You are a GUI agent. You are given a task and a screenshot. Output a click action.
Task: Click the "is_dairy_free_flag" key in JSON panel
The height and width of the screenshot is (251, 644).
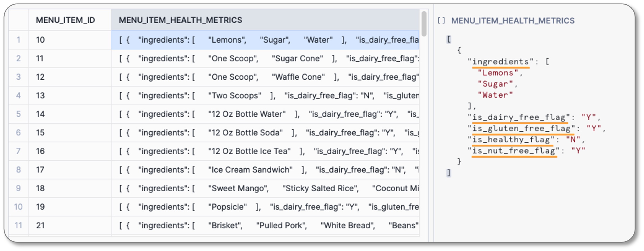(x=519, y=117)
